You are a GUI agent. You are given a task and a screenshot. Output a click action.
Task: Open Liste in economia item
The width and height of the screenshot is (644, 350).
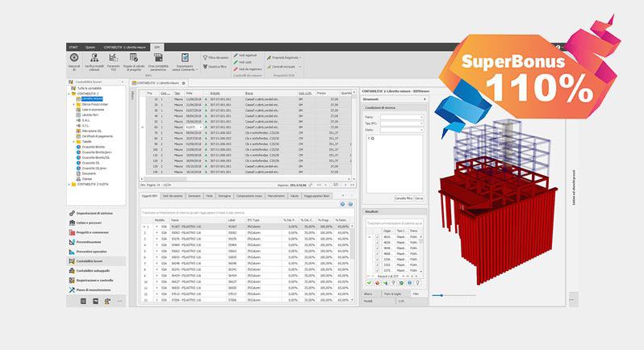(x=93, y=110)
